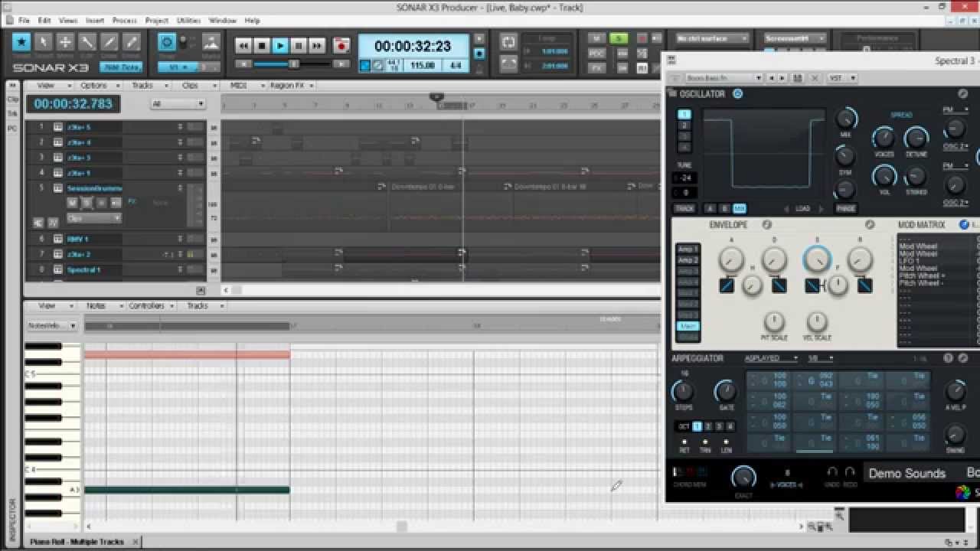Open the Process menu

125,20
